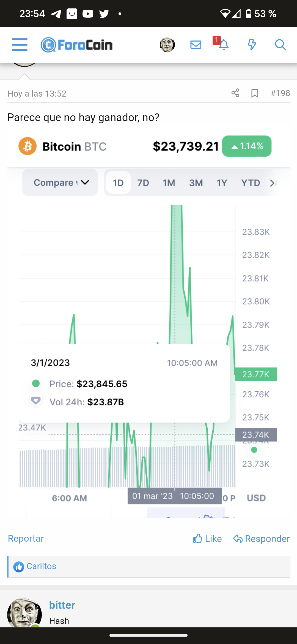Bookmark post #198
Viewport: 297px width, 644px height.
[x=255, y=93]
